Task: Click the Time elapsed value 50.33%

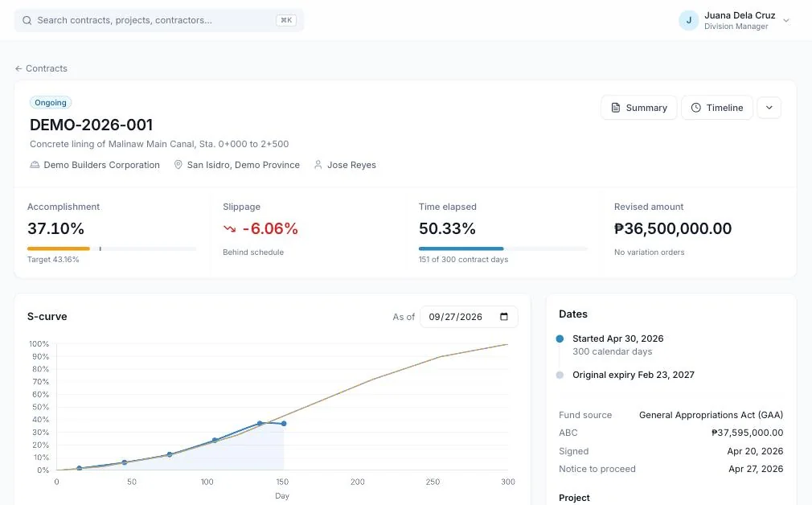Action: coord(448,228)
